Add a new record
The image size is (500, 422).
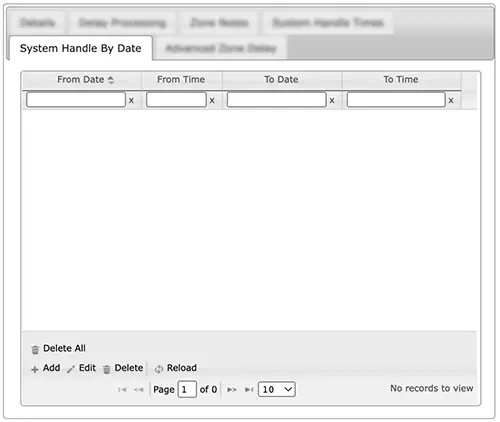[46, 368]
